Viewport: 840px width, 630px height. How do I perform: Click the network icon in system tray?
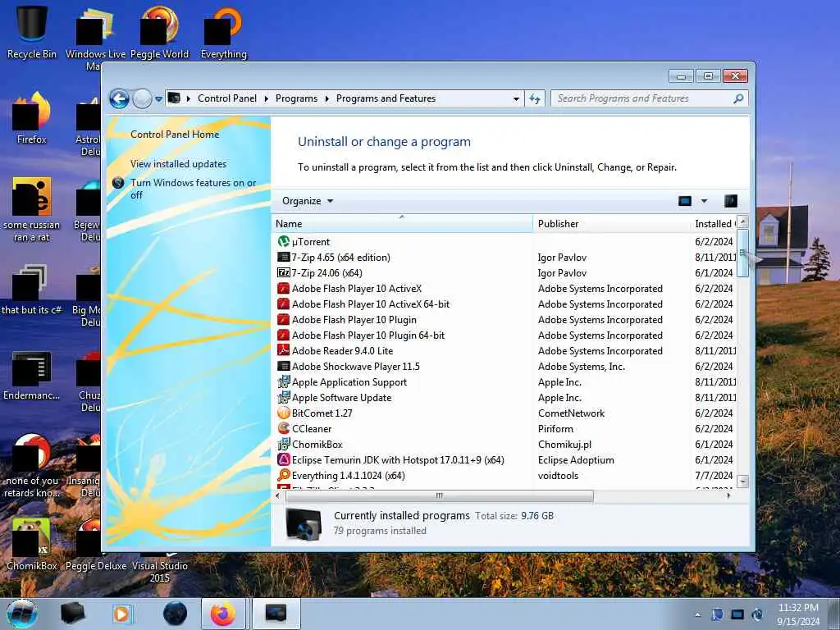[737, 614]
